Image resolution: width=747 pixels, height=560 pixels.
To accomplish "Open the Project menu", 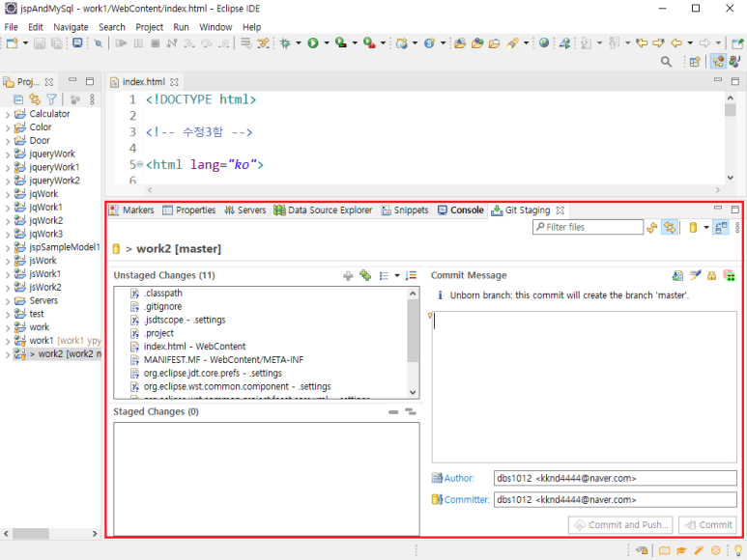I will 149,27.
